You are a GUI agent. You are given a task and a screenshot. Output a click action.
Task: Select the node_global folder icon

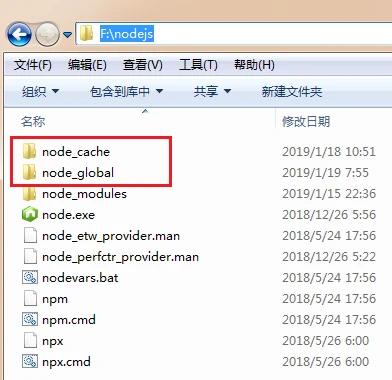point(30,172)
